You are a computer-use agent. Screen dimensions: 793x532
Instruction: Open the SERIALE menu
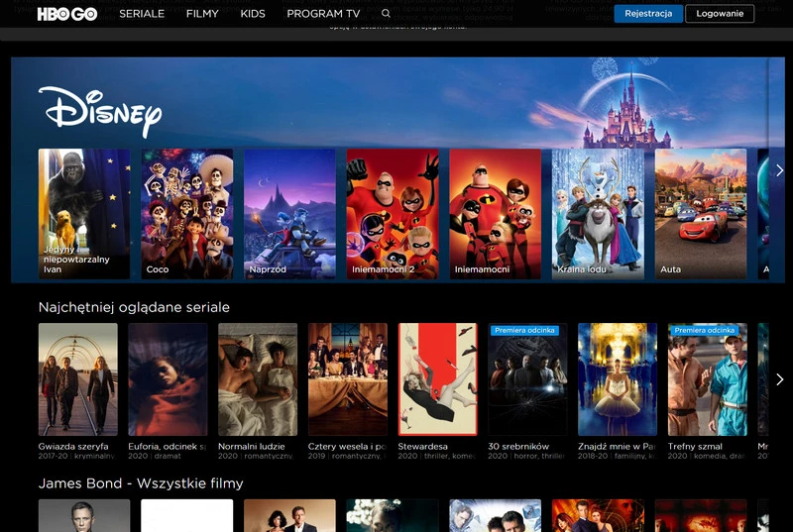142,14
